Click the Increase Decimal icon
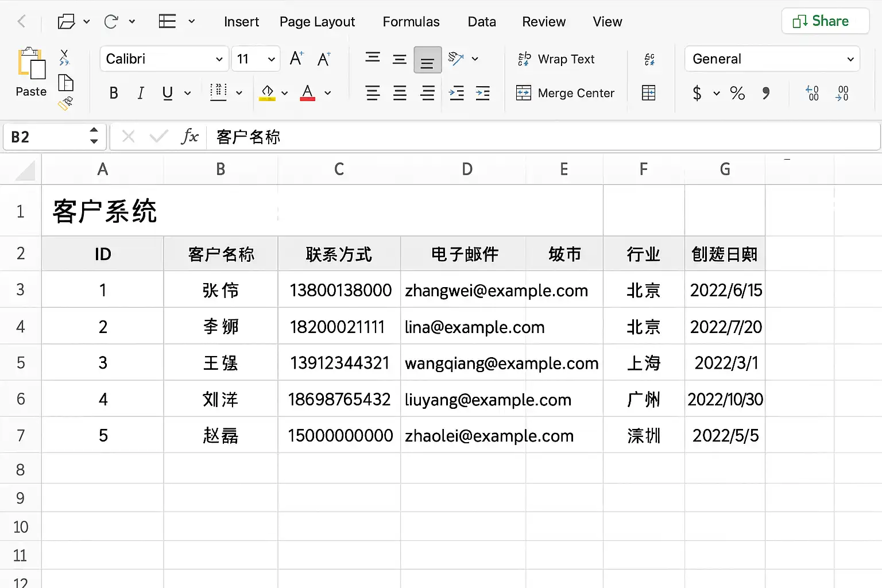Image resolution: width=882 pixels, height=588 pixels. (x=812, y=93)
